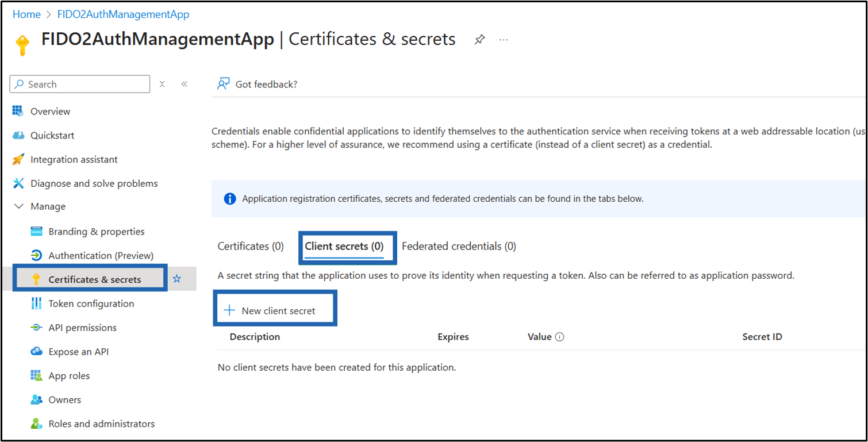The width and height of the screenshot is (868, 442).
Task: Click the Token configuration bars icon
Action: (x=36, y=303)
